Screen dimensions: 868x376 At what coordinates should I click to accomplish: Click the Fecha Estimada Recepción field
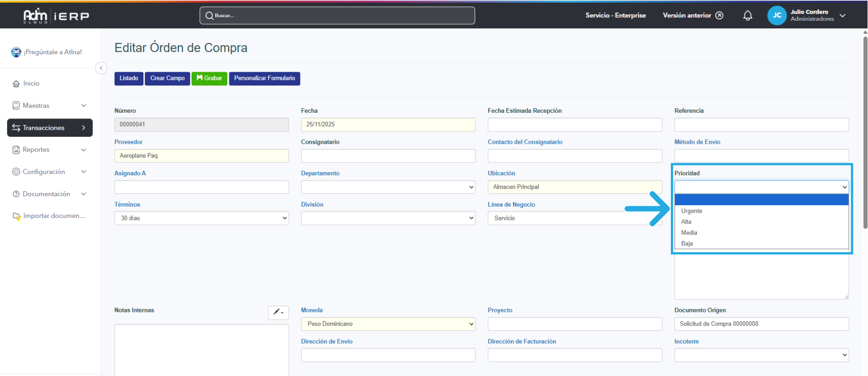click(x=575, y=125)
